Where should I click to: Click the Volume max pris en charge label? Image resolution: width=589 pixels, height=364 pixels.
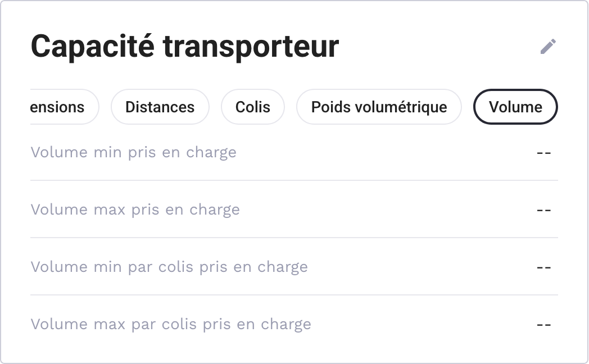click(135, 210)
